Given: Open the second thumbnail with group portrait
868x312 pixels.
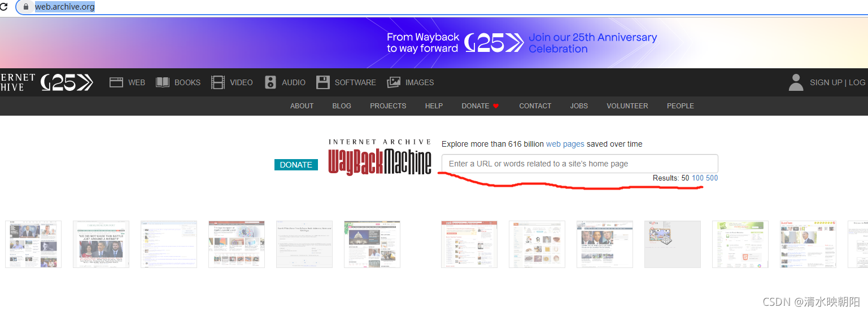Looking at the screenshot, I should [101, 244].
